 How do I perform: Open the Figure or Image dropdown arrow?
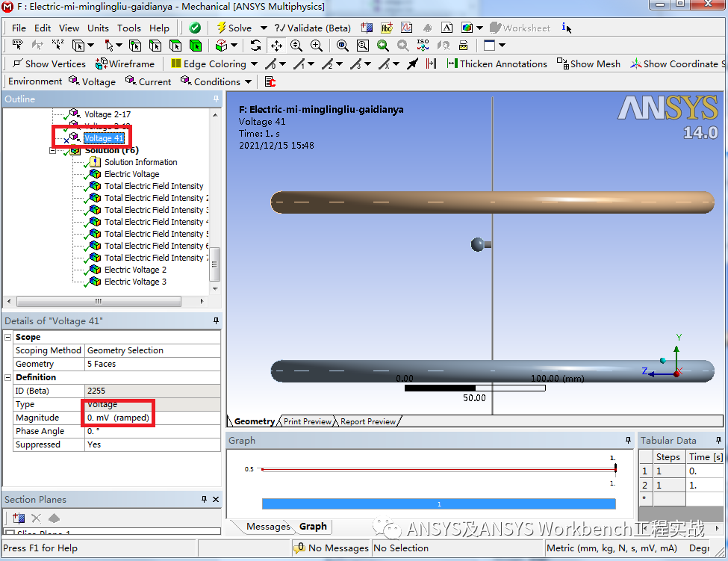click(x=479, y=28)
